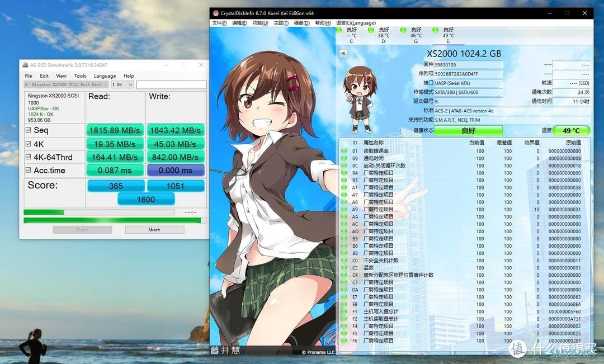Open the 功能(U) menu in CrystalDiskInfo
The image size is (604, 364).
point(260,23)
